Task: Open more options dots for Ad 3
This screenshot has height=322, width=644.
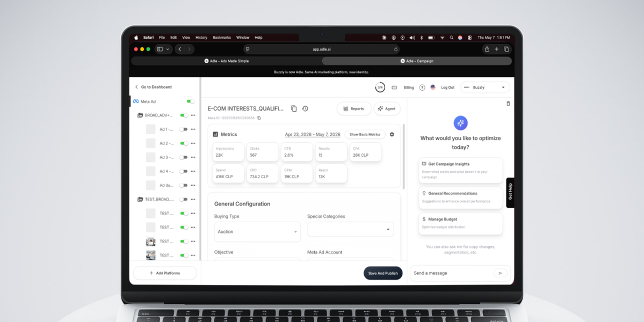Action: (x=193, y=157)
